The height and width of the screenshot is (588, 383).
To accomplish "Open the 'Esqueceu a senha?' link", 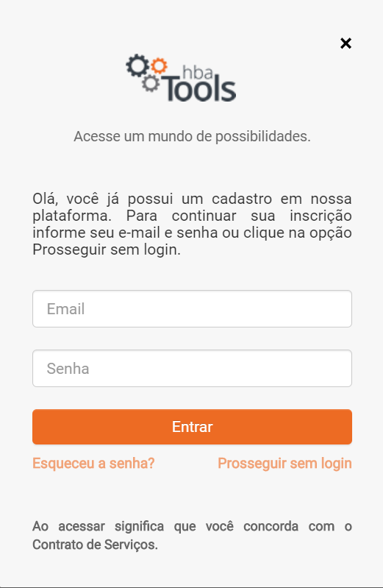I will click(x=93, y=464).
